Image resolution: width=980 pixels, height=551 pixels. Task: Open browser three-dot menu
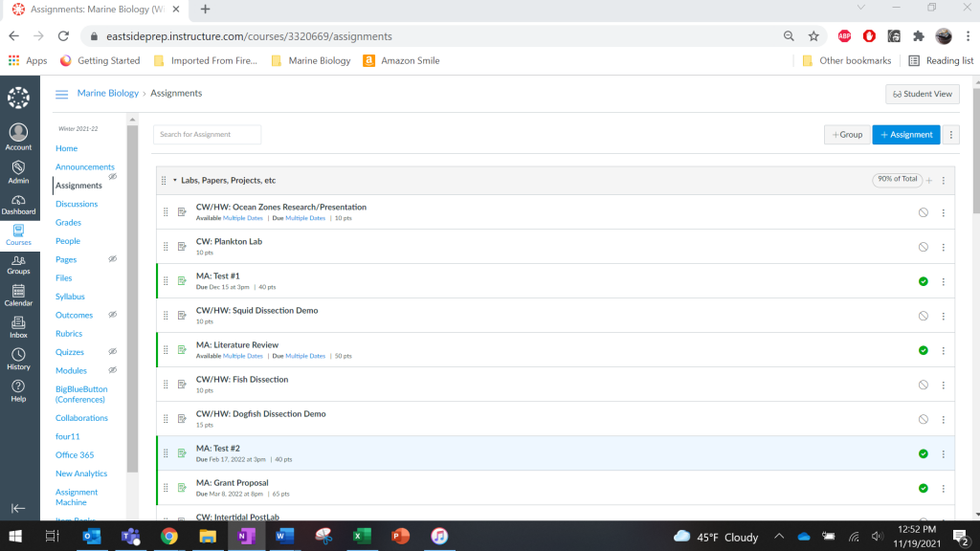click(x=968, y=36)
